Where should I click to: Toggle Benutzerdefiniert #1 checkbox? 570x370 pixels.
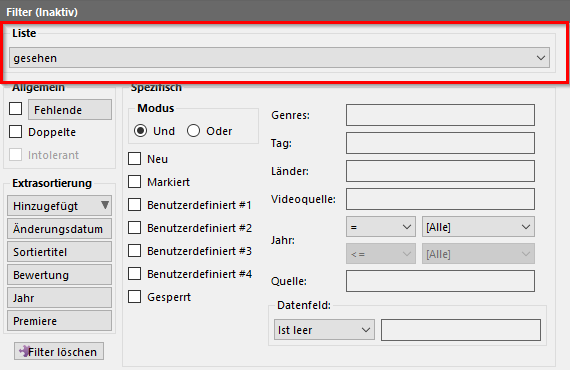(135, 205)
